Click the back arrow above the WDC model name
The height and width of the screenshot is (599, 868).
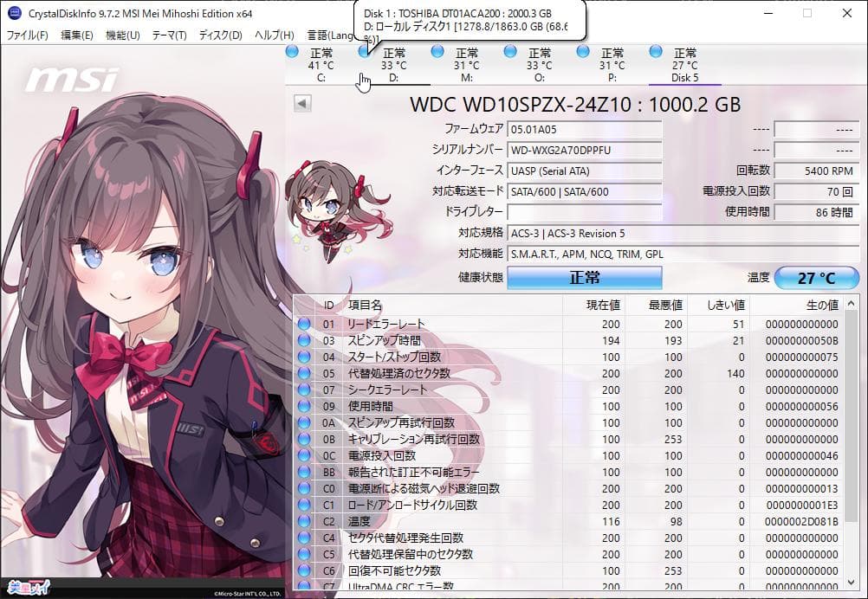click(x=301, y=103)
